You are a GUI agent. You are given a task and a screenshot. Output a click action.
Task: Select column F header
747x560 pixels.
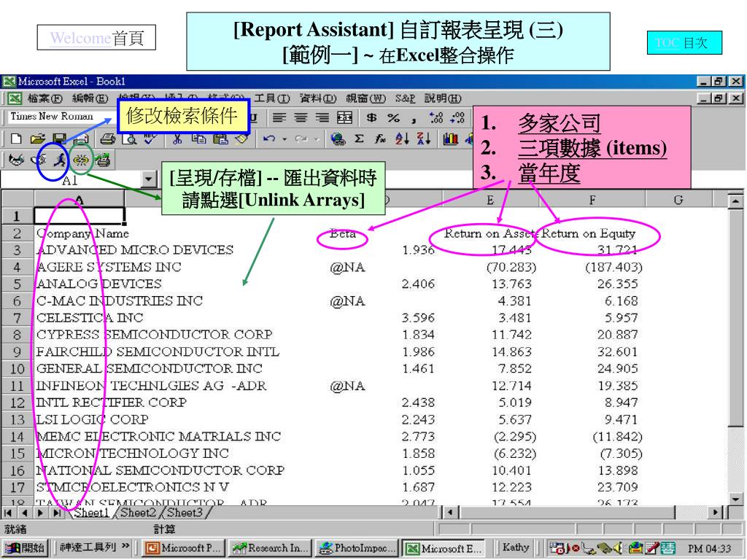pos(592,200)
